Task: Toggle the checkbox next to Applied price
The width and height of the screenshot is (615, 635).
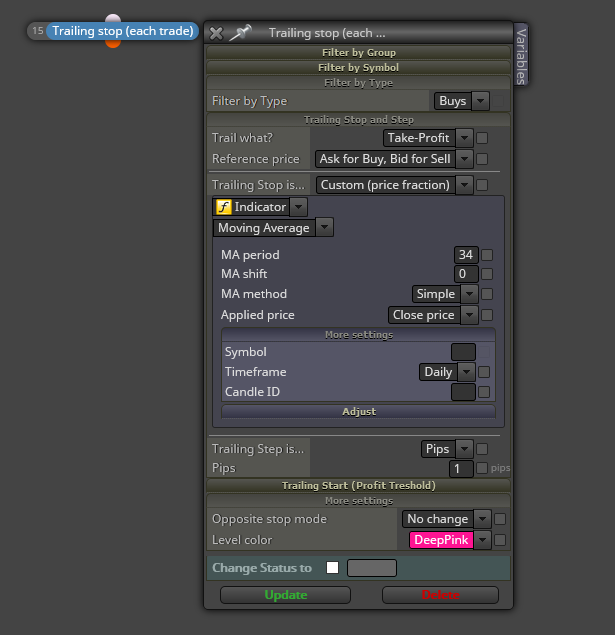Action: (487, 315)
